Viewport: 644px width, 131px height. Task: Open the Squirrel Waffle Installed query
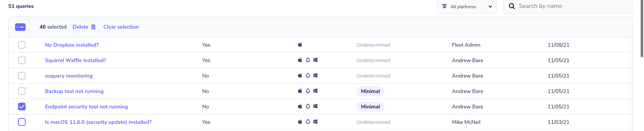75,60
